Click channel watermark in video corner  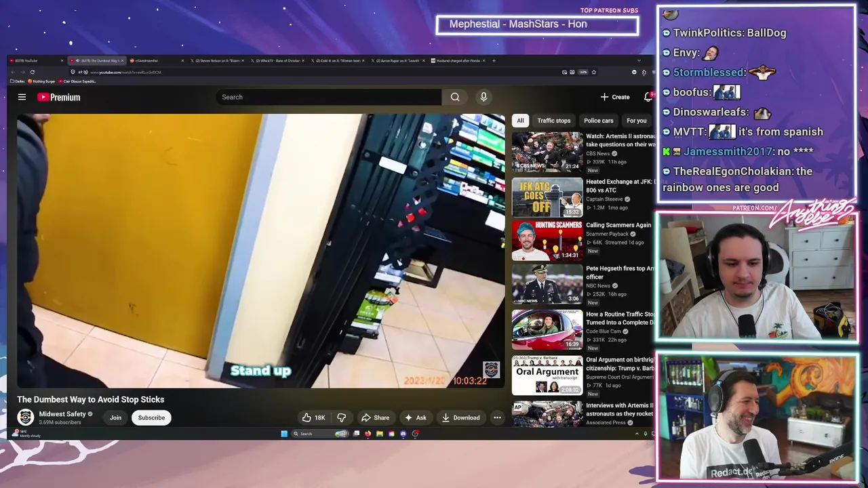pos(491,369)
